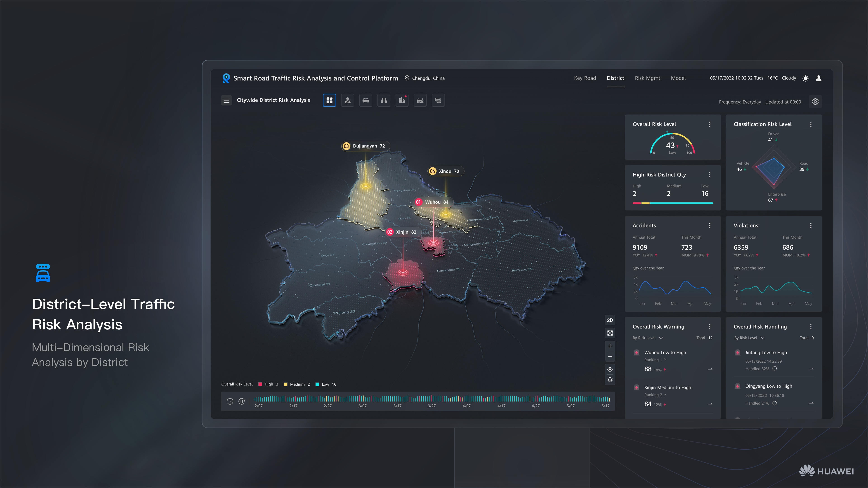Toggle the sun theme icon in the header
This screenshot has width=868, height=488.
tap(806, 78)
